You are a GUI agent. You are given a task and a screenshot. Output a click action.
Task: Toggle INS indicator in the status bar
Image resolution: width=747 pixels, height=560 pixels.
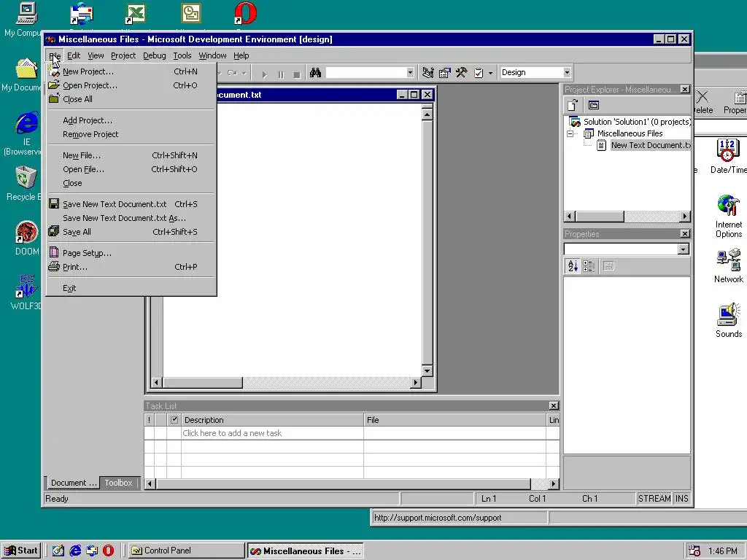coord(682,499)
